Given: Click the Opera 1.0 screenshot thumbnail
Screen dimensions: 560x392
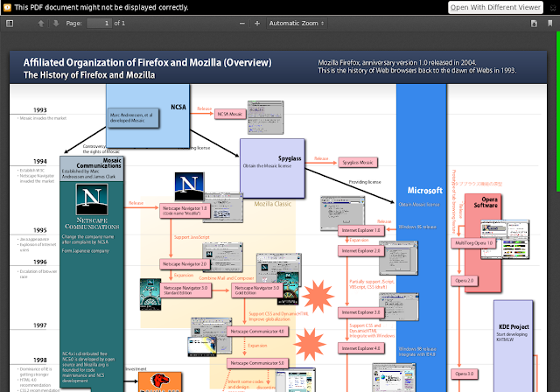Looking at the screenshot, I should (505, 239).
